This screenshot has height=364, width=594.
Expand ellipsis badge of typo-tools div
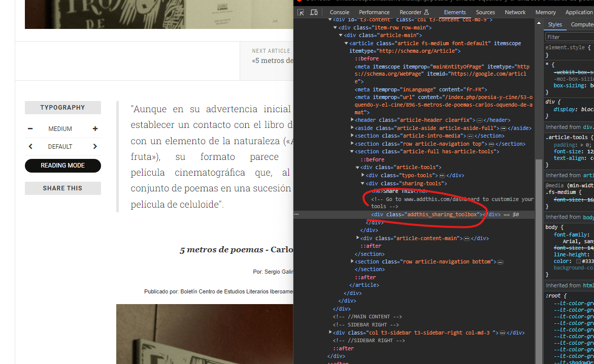442,176
